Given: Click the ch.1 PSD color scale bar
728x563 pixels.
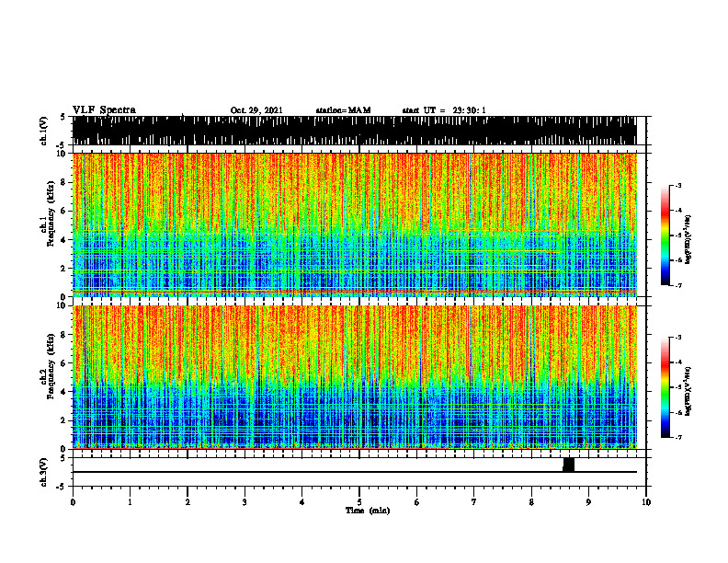Looking at the screenshot, I should pyautogui.click(x=665, y=236).
